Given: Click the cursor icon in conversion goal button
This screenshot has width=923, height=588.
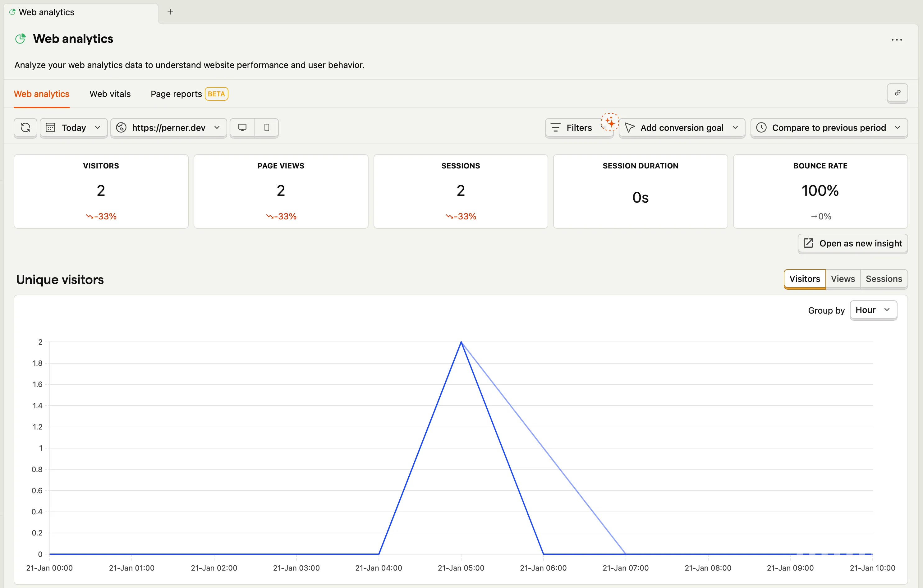Looking at the screenshot, I should pyautogui.click(x=629, y=128).
